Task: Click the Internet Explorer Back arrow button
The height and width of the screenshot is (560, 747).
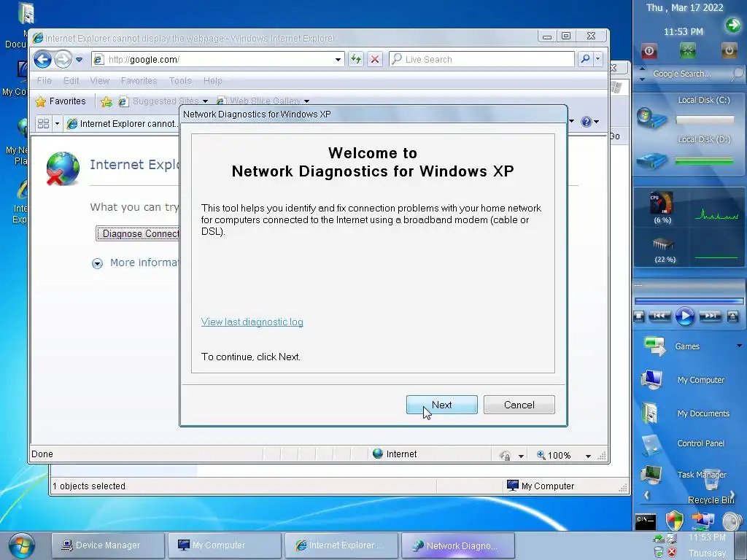Action: click(42, 60)
